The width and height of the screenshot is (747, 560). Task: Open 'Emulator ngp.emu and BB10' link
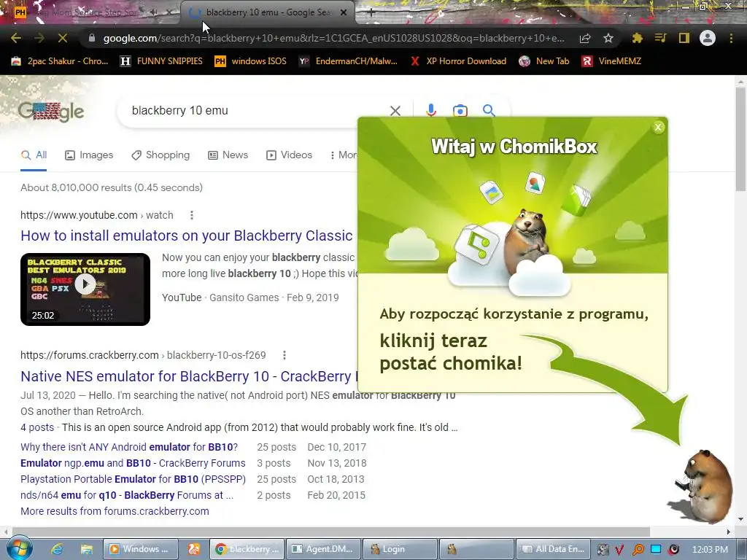133,463
